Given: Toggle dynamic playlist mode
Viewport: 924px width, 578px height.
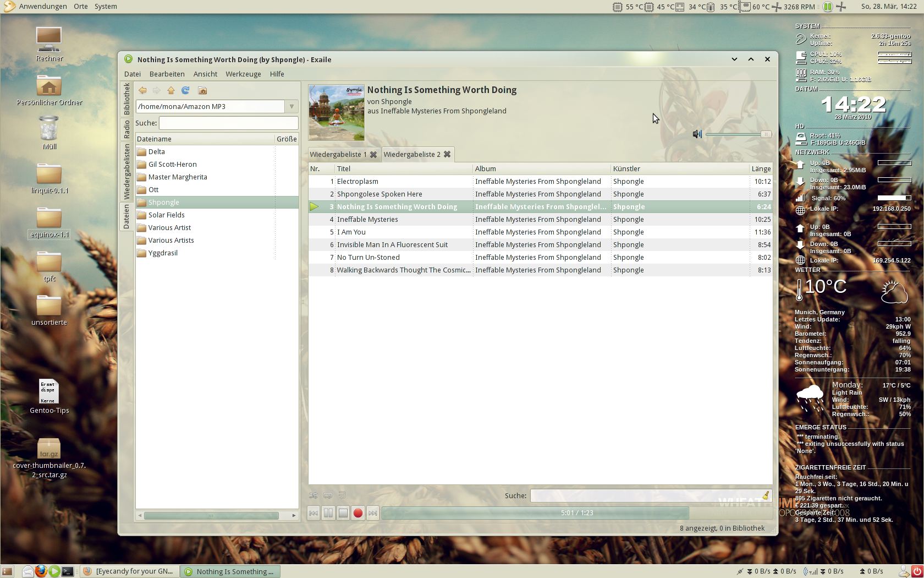Looking at the screenshot, I should coord(342,495).
